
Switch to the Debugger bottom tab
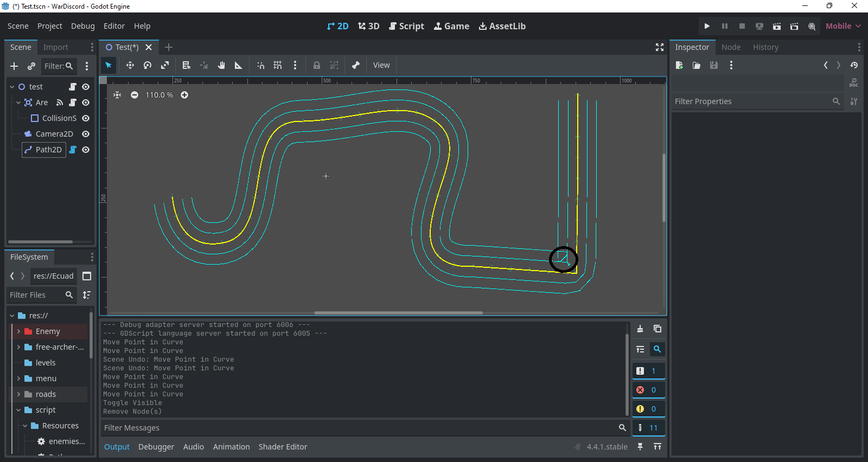pyautogui.click(x=156, y=447)
